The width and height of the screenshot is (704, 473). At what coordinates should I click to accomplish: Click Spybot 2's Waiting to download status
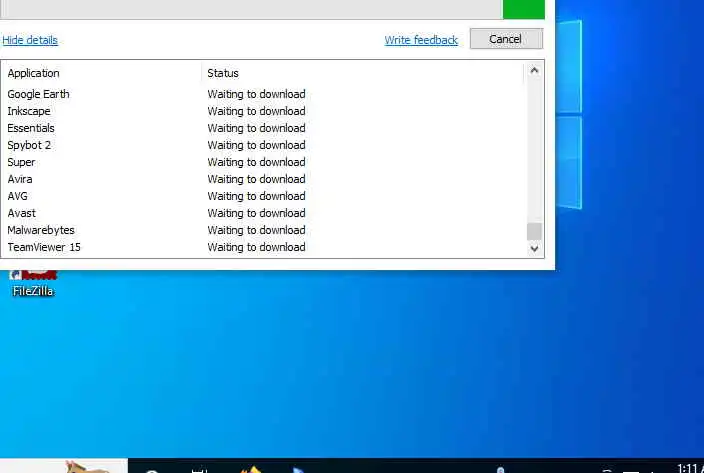(256, 145)
